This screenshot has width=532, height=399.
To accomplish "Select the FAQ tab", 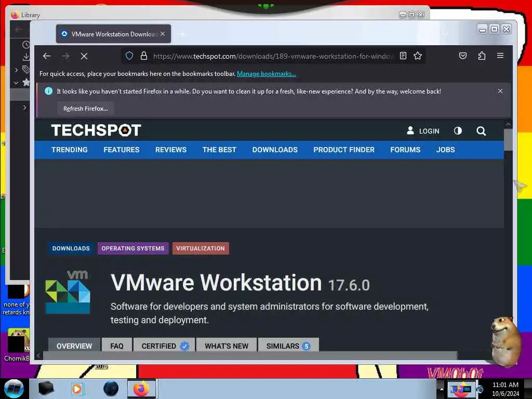I will pyautogui.click(x=117, y=345).
